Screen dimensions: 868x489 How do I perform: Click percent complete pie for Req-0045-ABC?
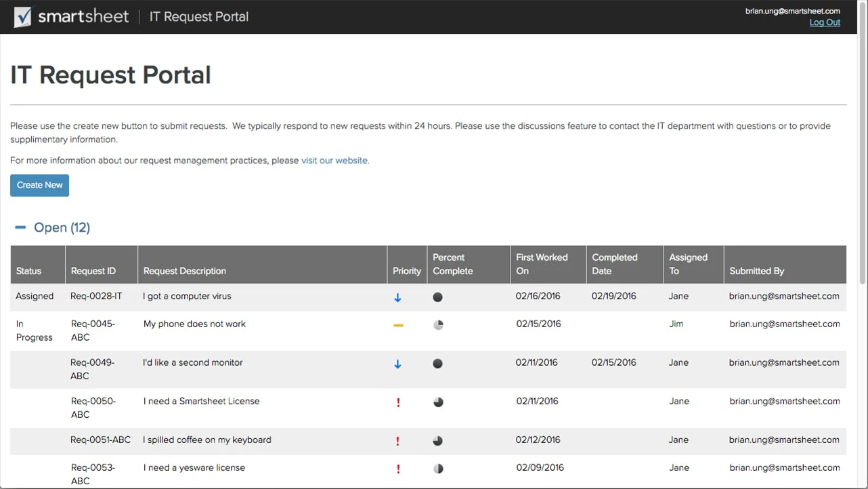click(x=438, y=324)
